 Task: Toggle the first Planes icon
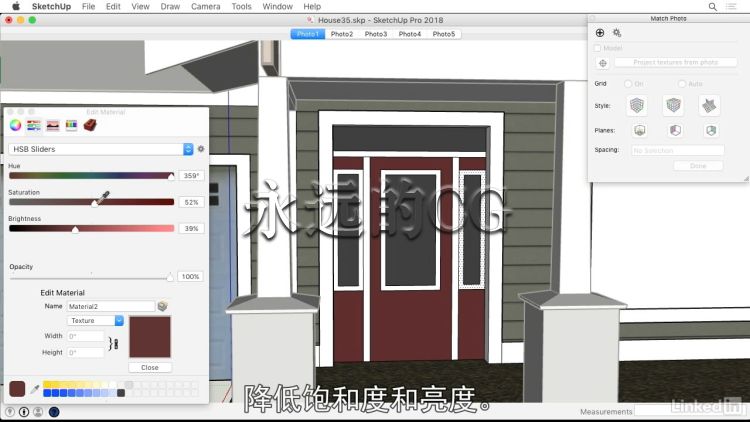coord(640,130)
